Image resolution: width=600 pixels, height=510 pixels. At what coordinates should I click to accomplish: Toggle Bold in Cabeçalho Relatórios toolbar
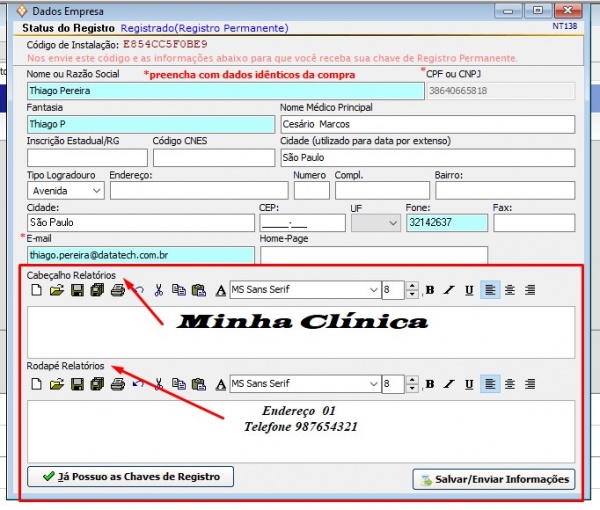point(430,290)
